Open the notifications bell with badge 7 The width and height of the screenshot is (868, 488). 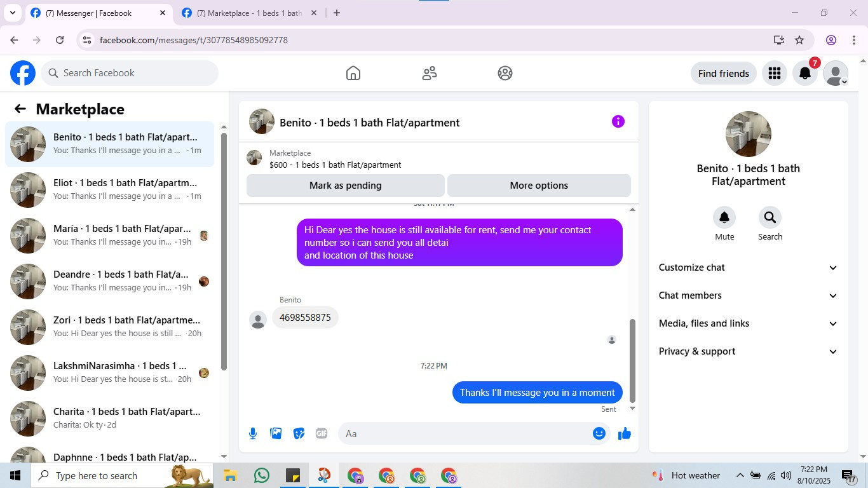tap(805, 73)
